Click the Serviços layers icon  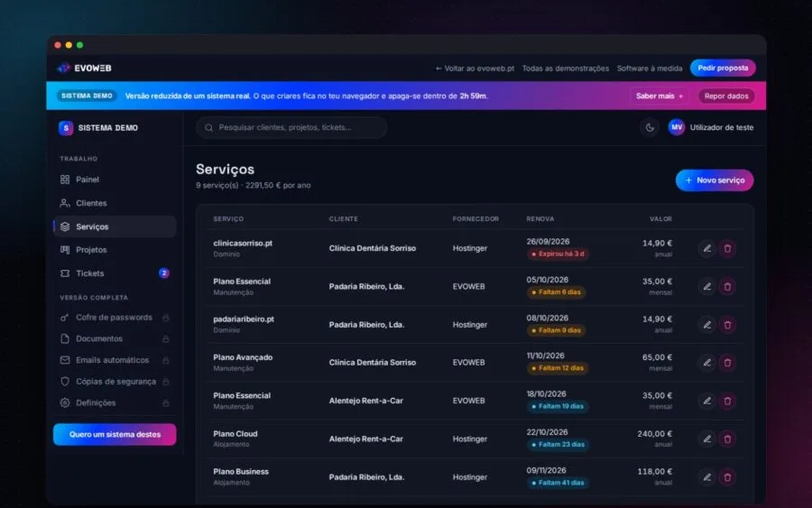(65, 226)
